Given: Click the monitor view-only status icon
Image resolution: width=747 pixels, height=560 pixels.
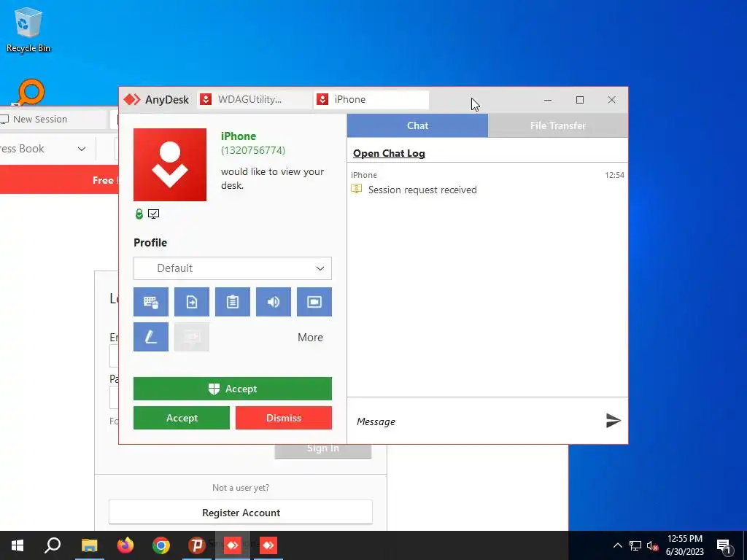Looking at the screenshot, I should click(x=153, y=214).
